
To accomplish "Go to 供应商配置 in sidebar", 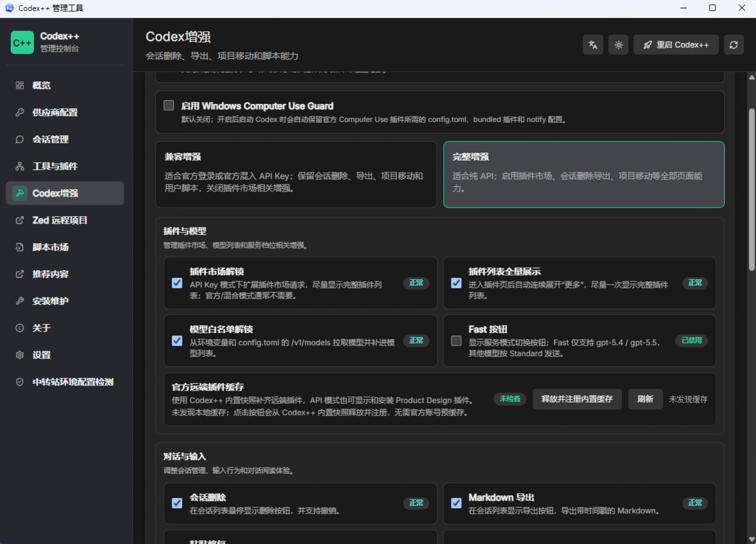I will pos(65,112).
